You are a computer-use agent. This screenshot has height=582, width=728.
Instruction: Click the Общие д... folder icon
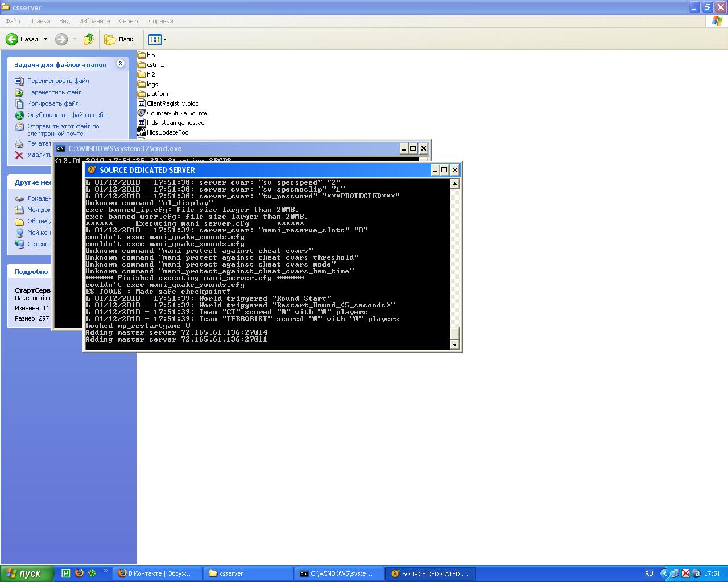coord(19,221)
